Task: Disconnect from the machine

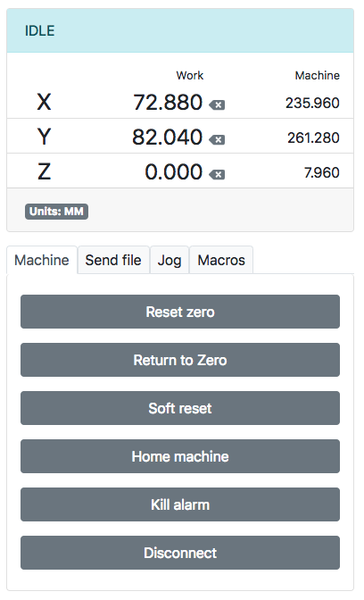Action: point(180,553)
